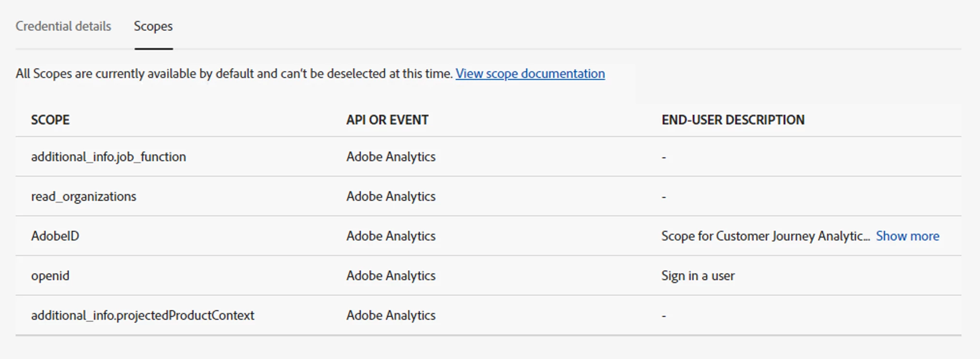Select the additional_info.job_function scope row
Viewport: 980px width, 359px height.
(108, 157)
